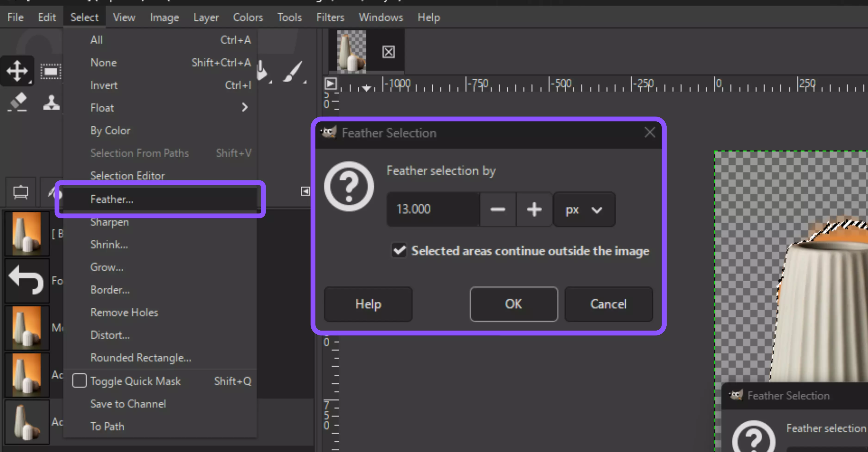Cancel the Feather Selection dialog
The image size is (868, 452).
tap(608, 304)
